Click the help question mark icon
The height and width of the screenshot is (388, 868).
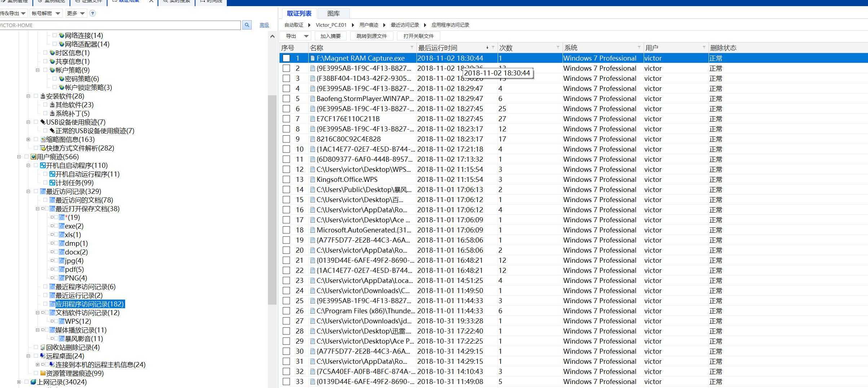coord(93,13)
